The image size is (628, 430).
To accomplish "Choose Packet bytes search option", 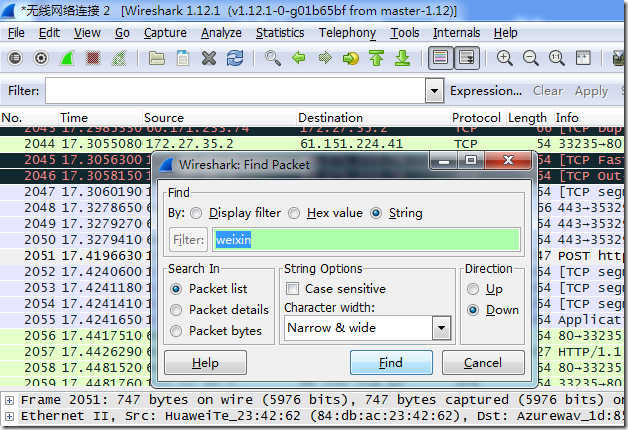I will [x=176, y=331].
